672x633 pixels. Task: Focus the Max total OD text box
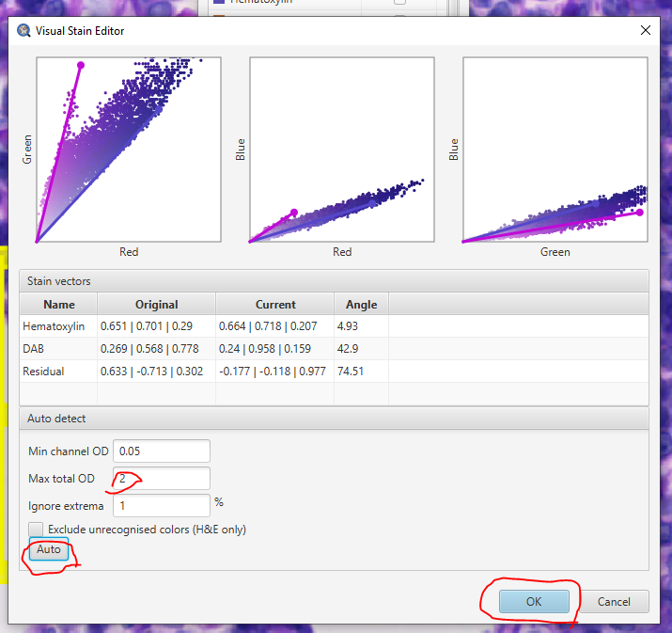tap(161, 479)
